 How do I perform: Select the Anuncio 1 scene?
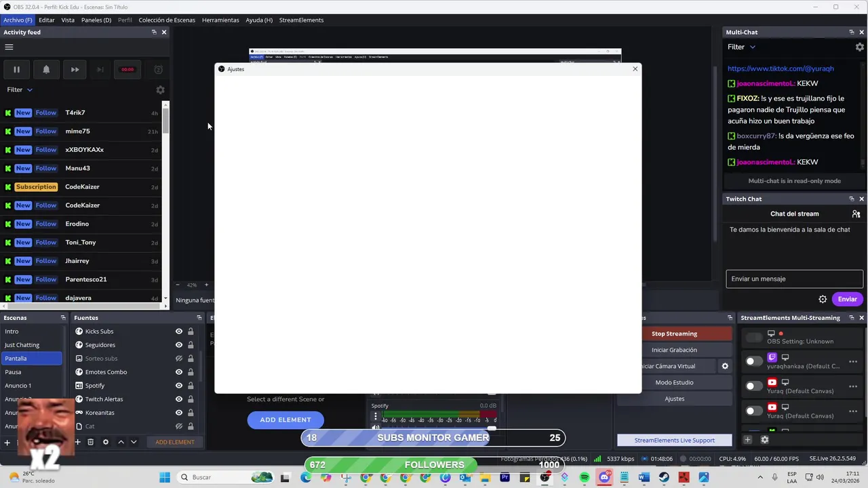tap(31, 386)
